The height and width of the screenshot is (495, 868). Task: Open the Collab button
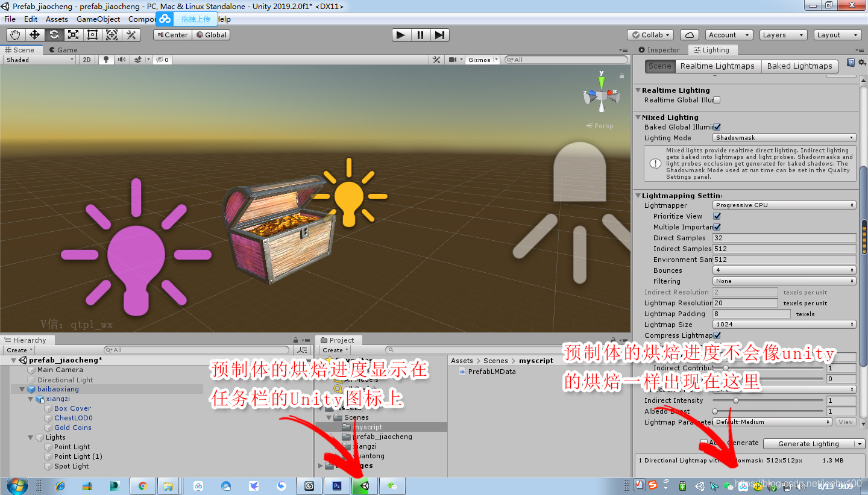[x=650, y=35]
